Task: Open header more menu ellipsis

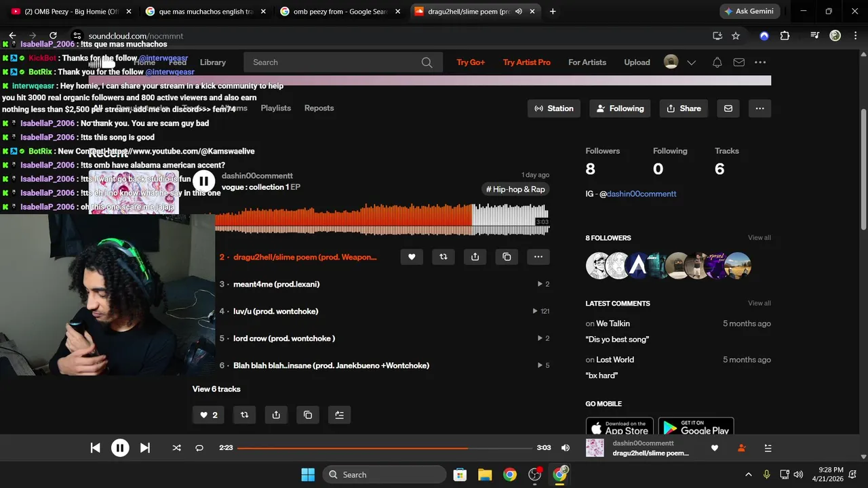Action: 760,62
